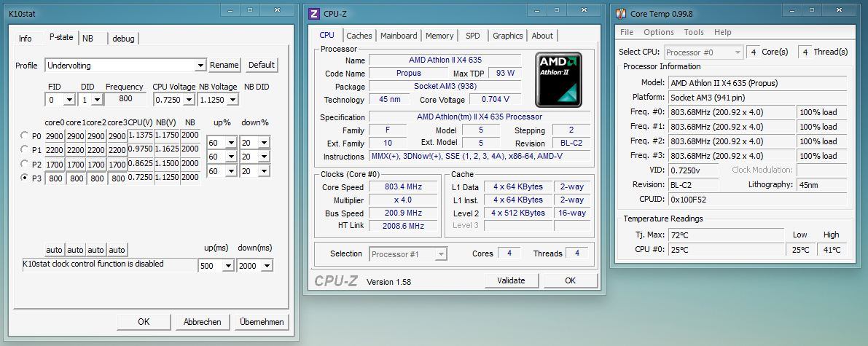The image size is (868, 346).
Task: Open the Tools menu in Core Temp
Action: click(694, 32)
